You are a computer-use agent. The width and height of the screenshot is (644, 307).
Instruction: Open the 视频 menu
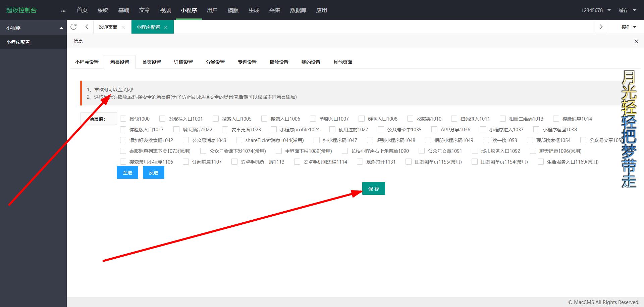(x=165, y=10)
